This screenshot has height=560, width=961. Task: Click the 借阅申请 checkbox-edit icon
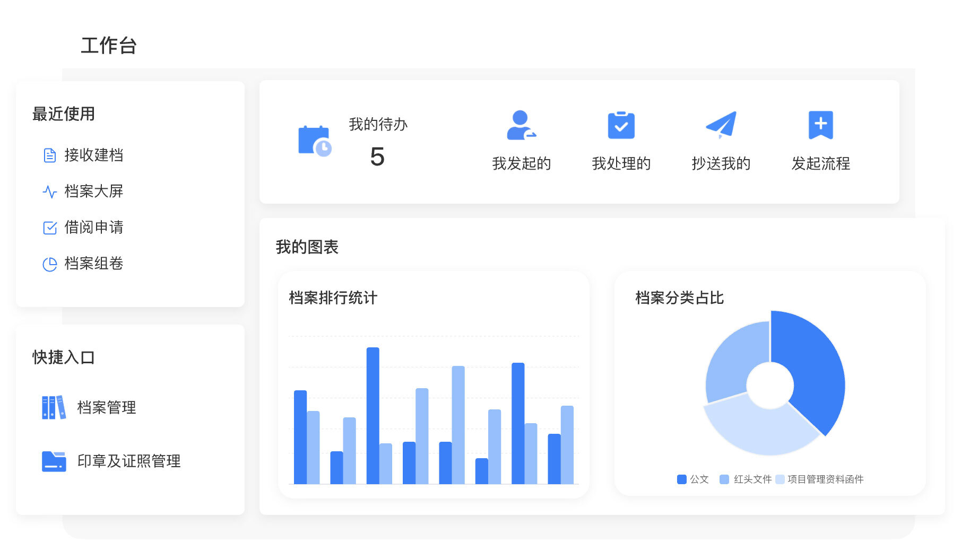click(x=49, y=228)
